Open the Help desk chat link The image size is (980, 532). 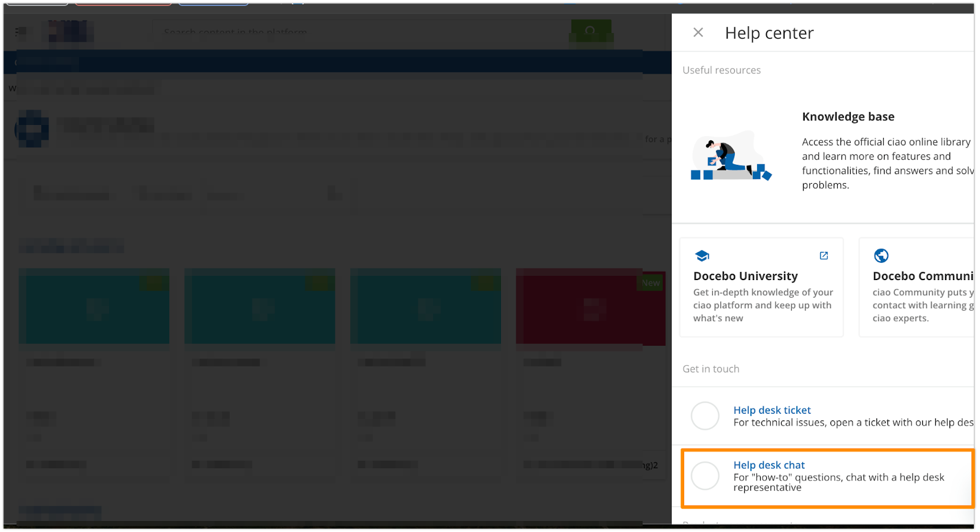[x=769, y=465]
